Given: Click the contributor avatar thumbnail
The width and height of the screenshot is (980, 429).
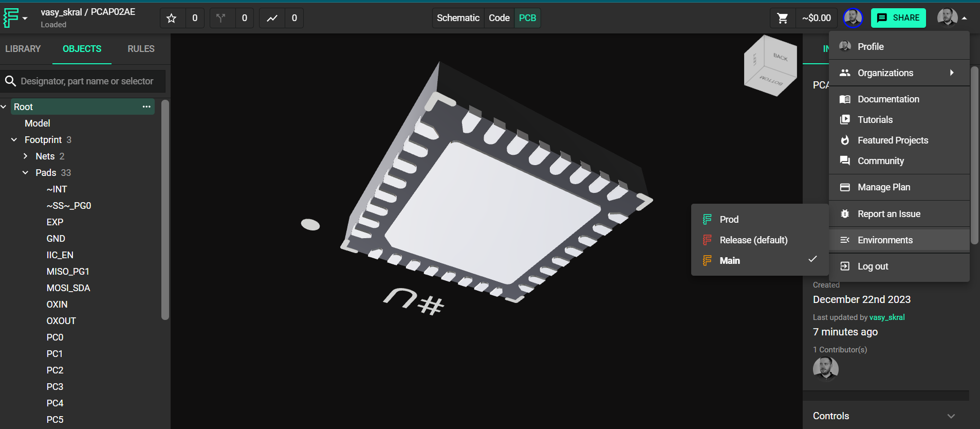Looking at the screenshot, I should click(x=825, y=368).
